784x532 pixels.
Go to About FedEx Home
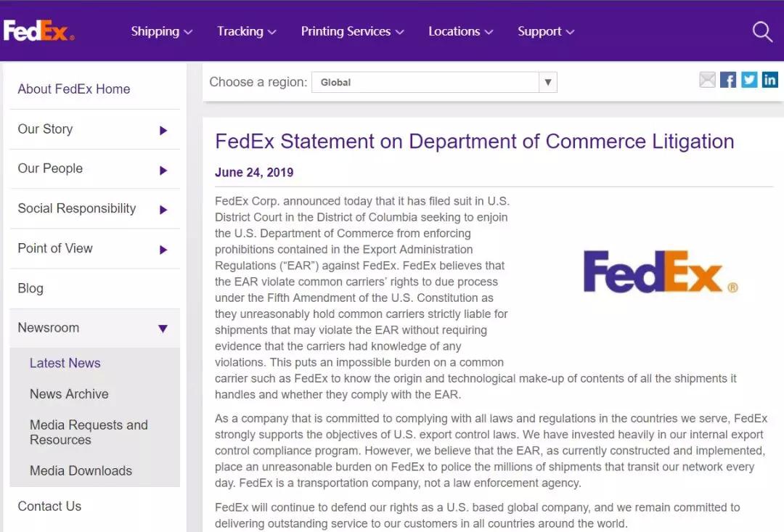click(74, 89)
